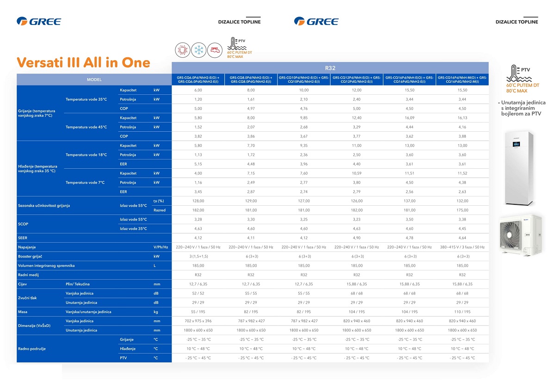Screen dimensions: 555x392
Task: Click the Dimenzije (VxŠxD) row label
Action: [34, 326]
